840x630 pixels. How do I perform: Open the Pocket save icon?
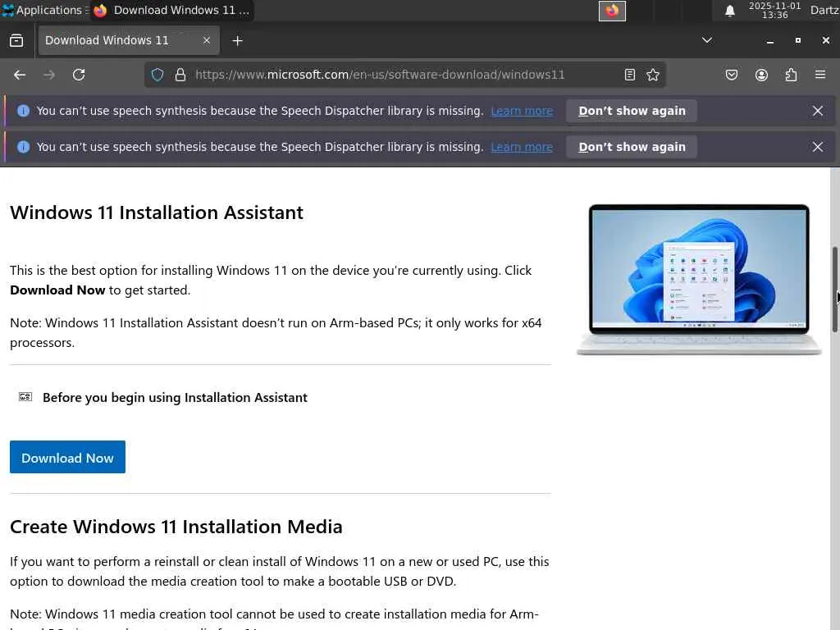732,75
